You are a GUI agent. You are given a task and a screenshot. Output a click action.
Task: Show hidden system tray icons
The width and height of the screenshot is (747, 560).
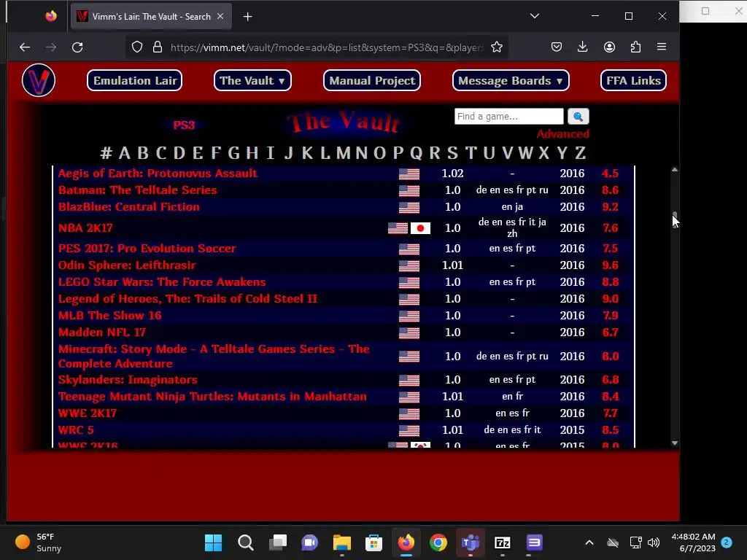[x=589, y=542]
